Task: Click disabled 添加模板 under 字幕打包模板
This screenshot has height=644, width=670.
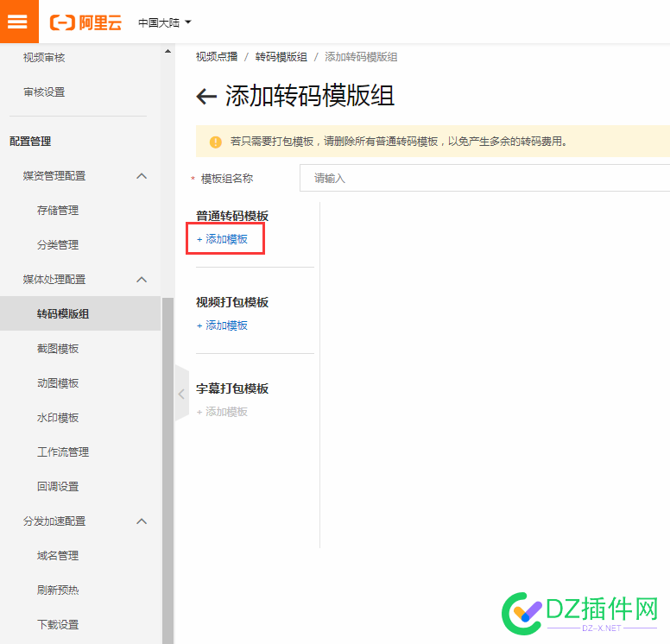Action: tap(222, 412)
